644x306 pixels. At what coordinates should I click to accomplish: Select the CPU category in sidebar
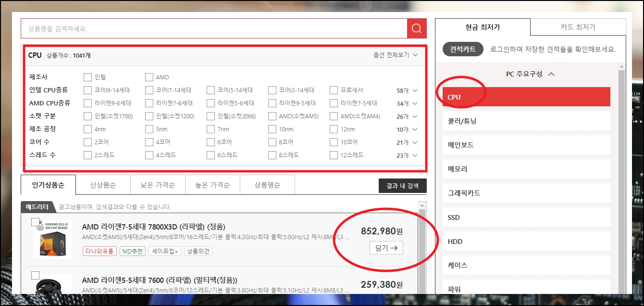pos(526,97)
